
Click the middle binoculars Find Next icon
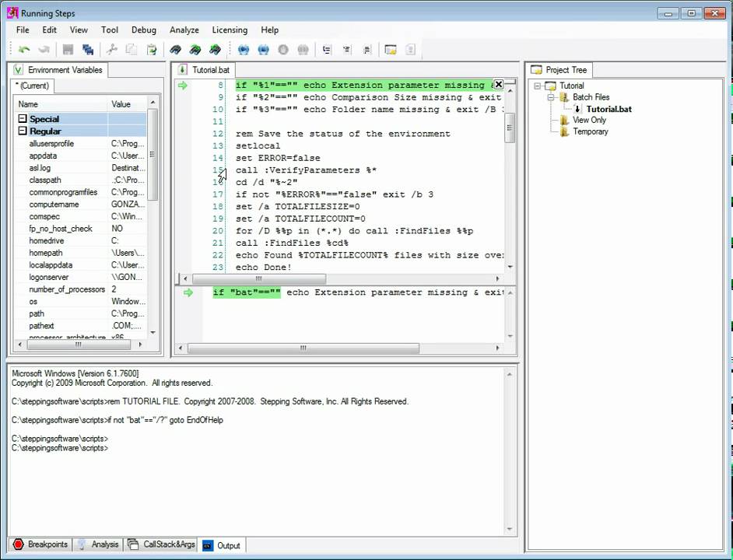click(195, 50)
